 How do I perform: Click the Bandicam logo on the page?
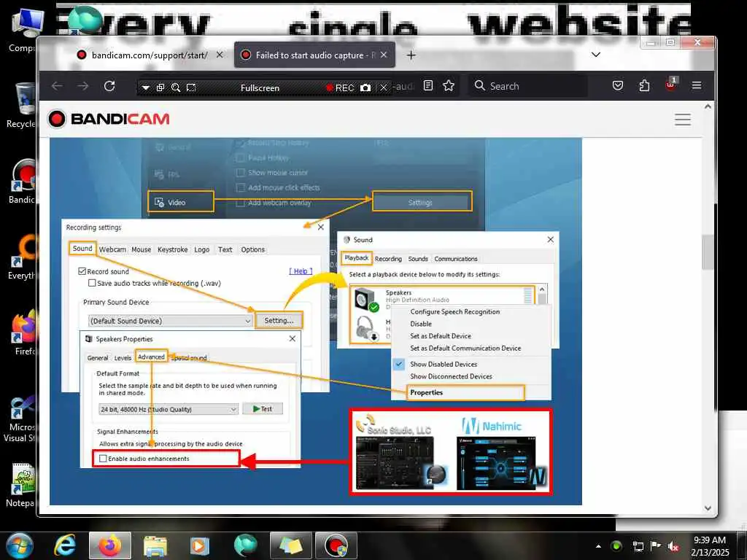[109, 119]
